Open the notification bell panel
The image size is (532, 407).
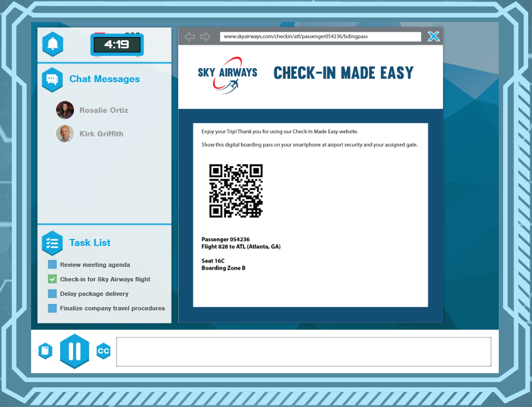click(x=52, y=44)
